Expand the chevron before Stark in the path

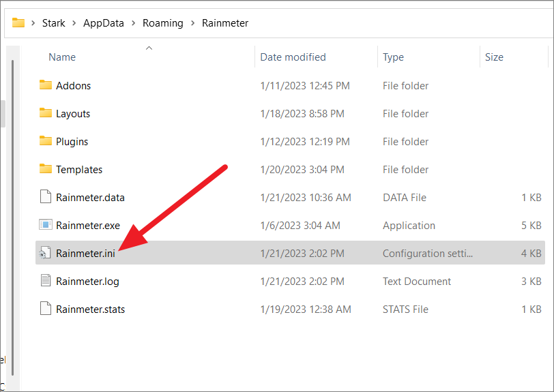[x=33, y=23]
